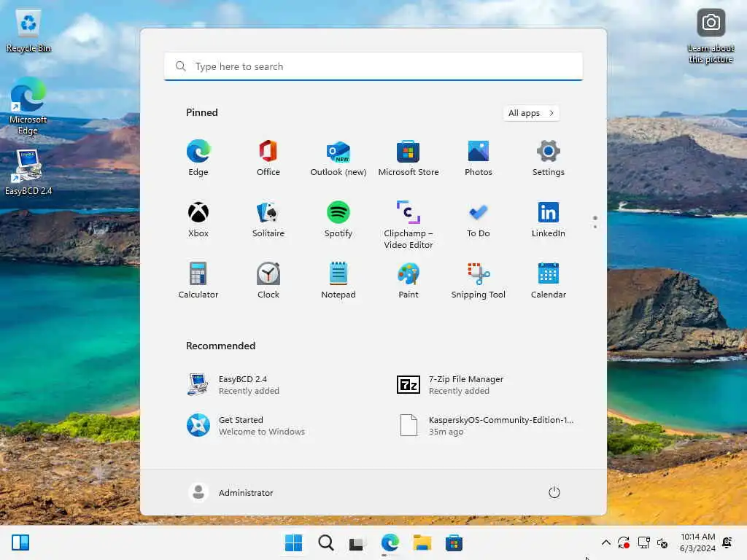Open network status tray icon

click(x=643, y=542)
